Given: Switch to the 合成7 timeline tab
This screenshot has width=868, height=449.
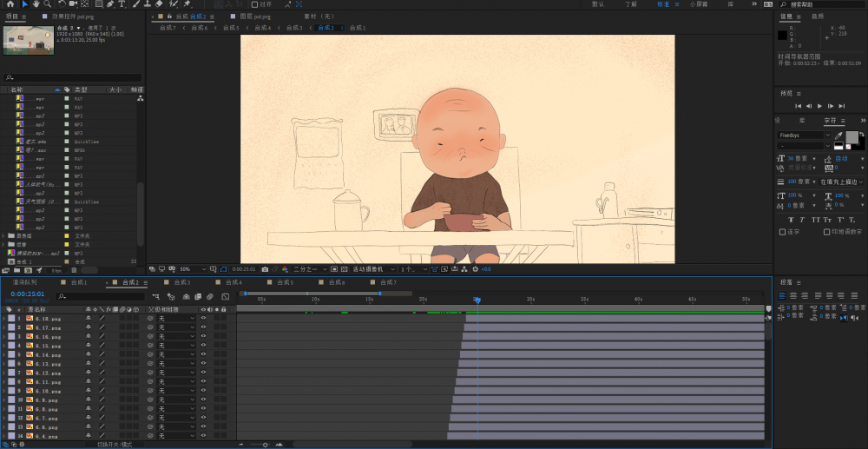Looking at the screenshot, I should pos(388,282).
